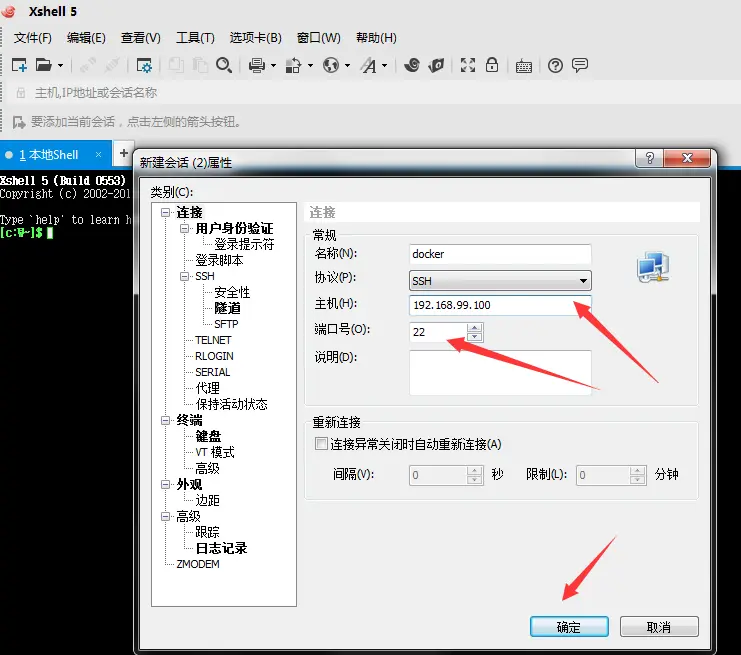Collapse the 高级 tree node at root level

[x=165, y=517]
